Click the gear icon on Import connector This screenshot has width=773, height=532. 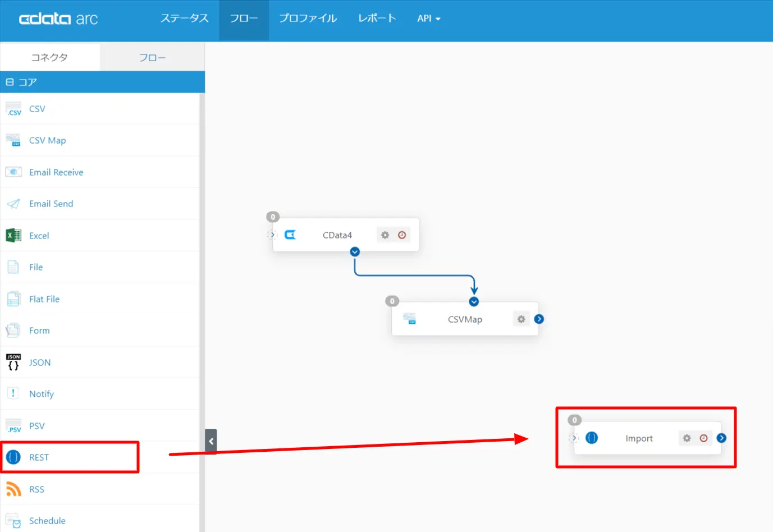687,438
